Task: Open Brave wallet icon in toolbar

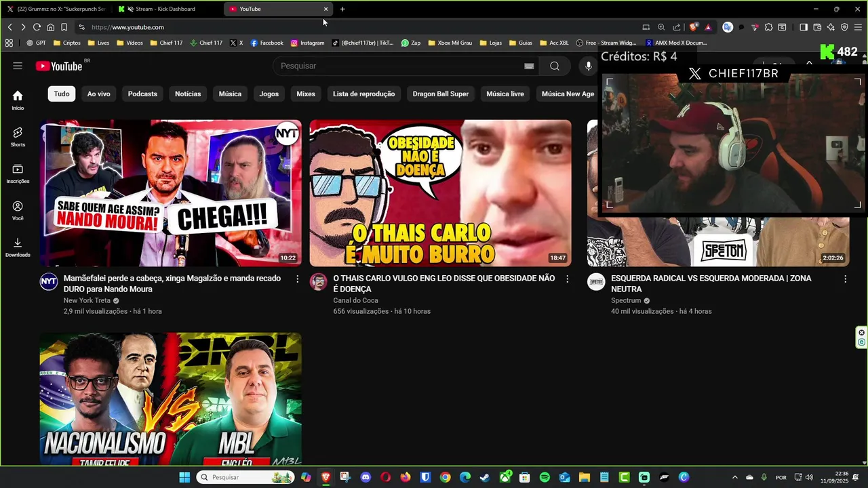Action: coord(817,27)
